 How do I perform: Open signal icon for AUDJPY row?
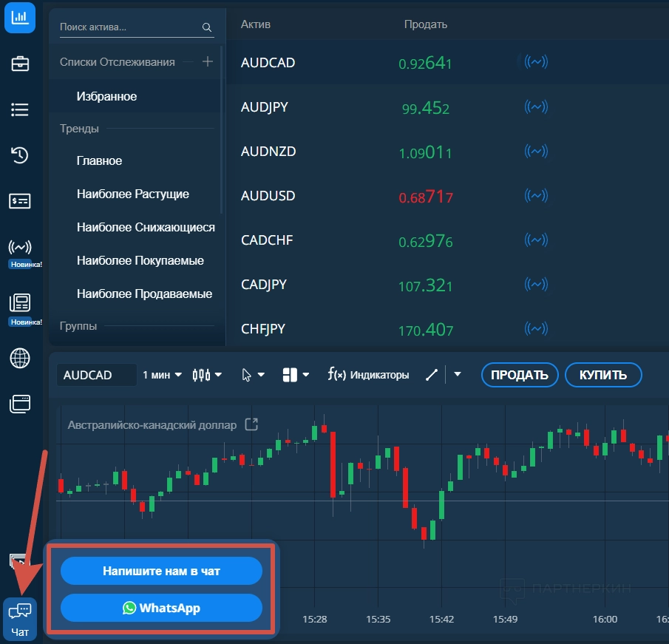(x=536, y=106)
